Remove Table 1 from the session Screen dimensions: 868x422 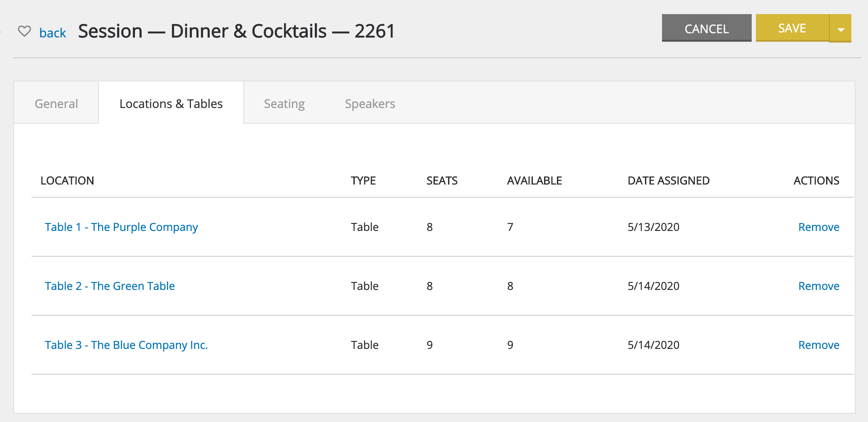[x=819, y=227]
